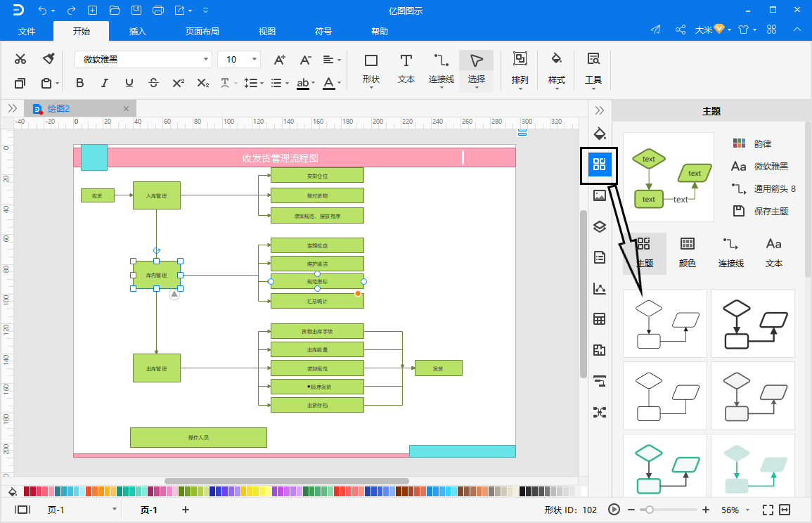
Task: Select the format painter brush
Action: pos(49,59)
